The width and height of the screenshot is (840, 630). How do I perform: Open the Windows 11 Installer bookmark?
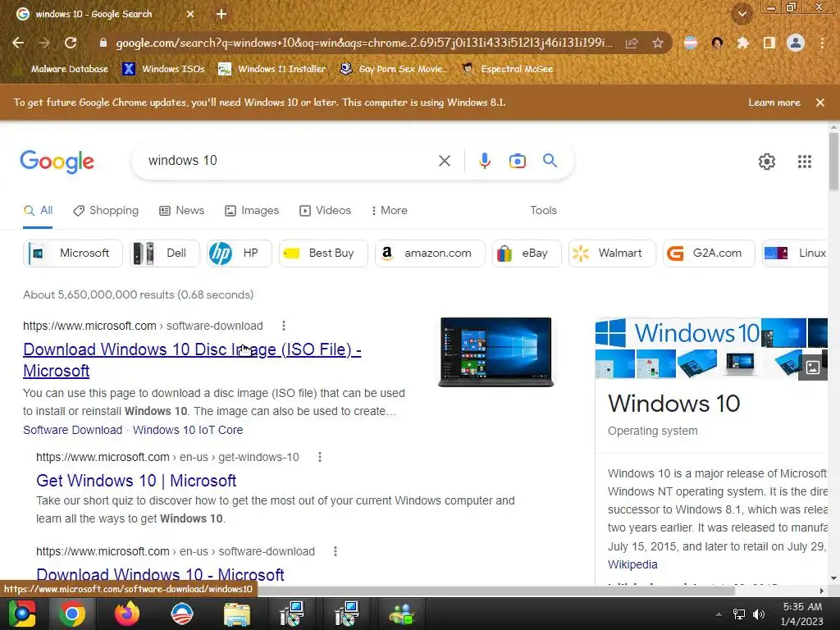pyautogui.click(x=272, y=69)
